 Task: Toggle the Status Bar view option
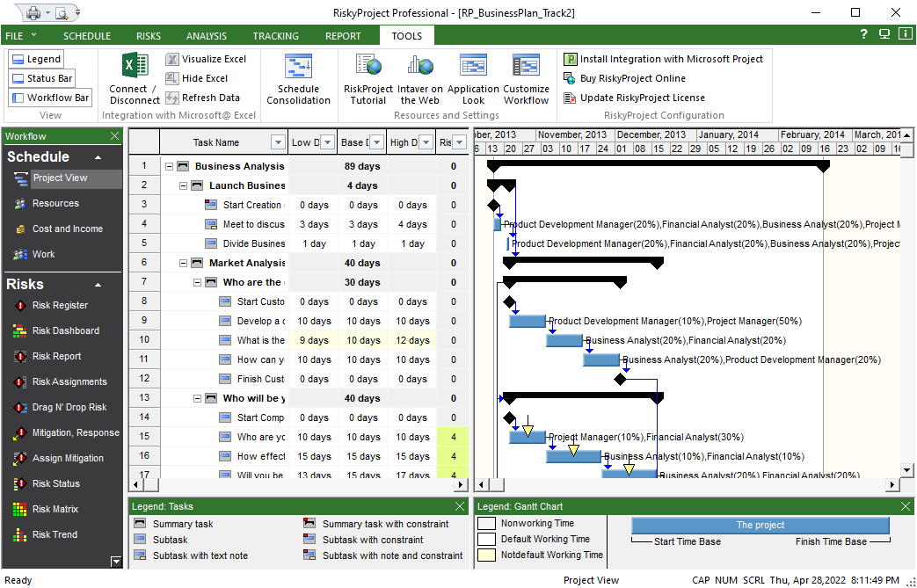click(x=42, y=78)
